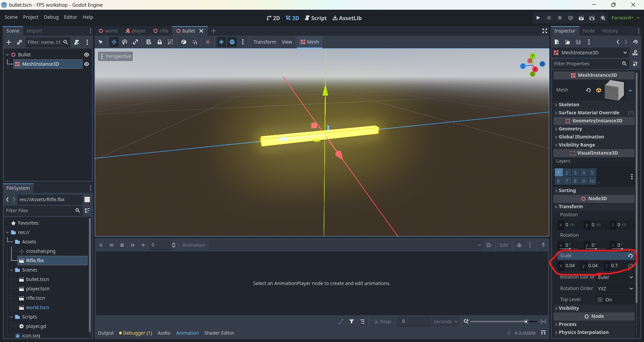Viewport: 644px width, 342px height.
Task: Select the Rotate Mode tool icon
Action: click(x=125, y=42)
